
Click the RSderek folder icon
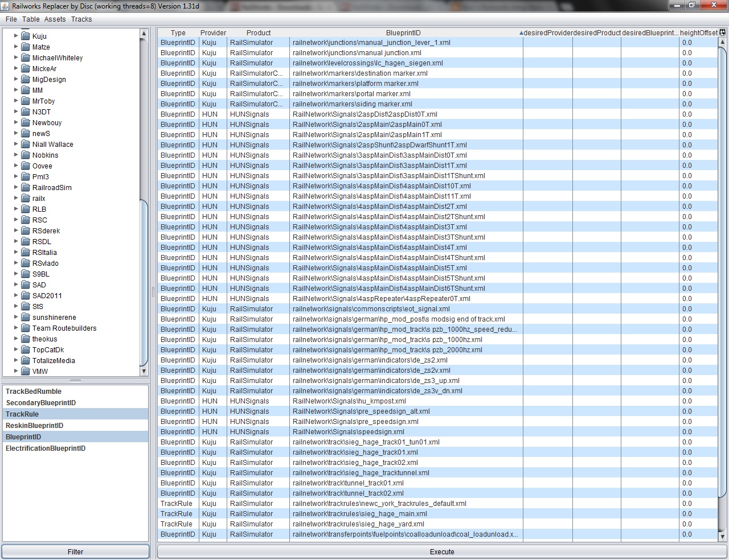25,230
